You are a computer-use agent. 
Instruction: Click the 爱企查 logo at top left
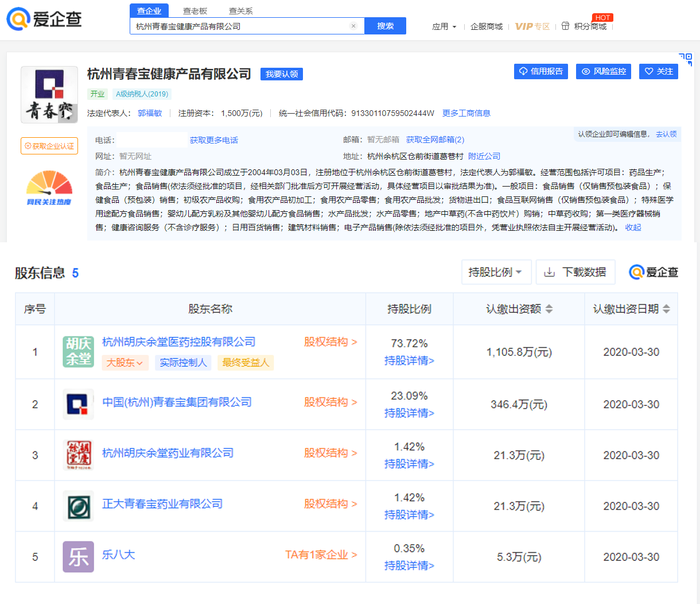[44, 19]
